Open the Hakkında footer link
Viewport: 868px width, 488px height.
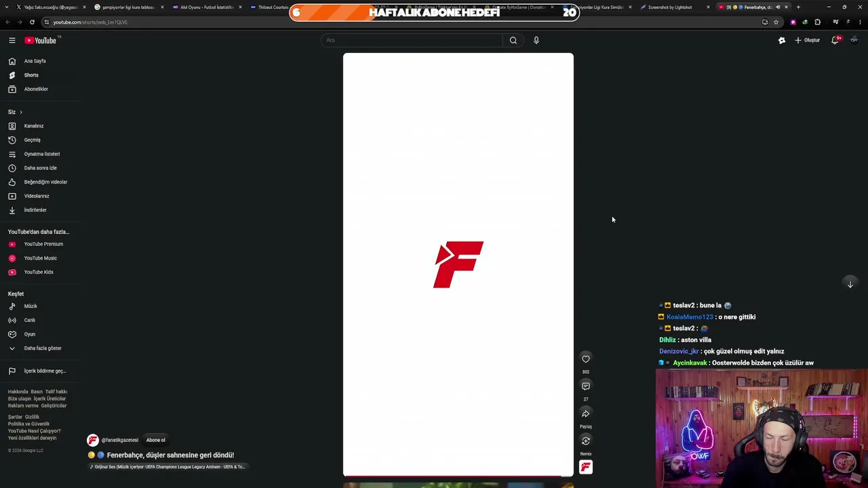click(18, 392)
